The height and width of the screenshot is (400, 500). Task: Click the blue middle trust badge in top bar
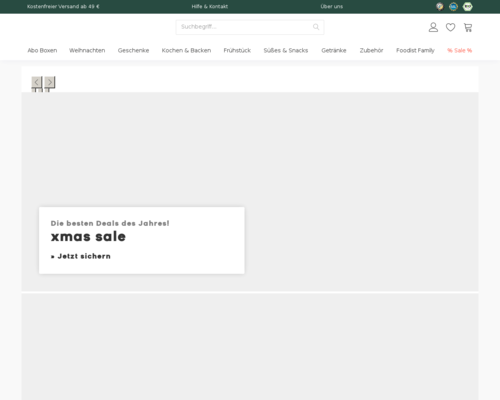click(x=453, y=7)
